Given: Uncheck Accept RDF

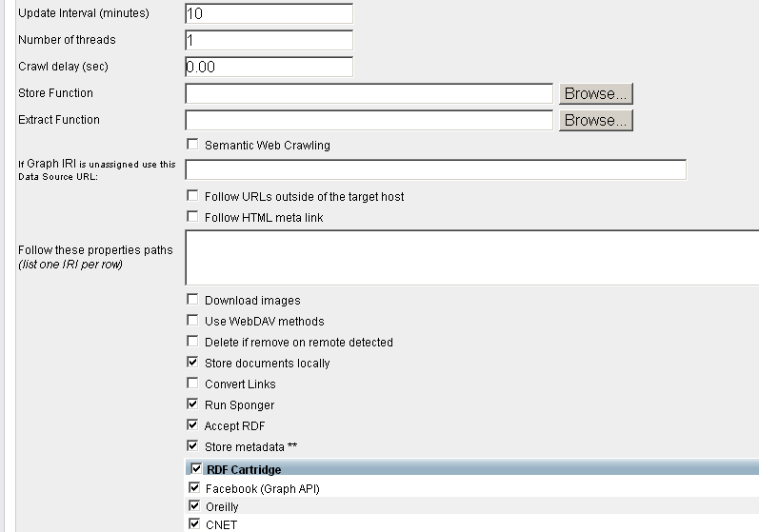Looking at the screenshot, I should coord(192,425).
